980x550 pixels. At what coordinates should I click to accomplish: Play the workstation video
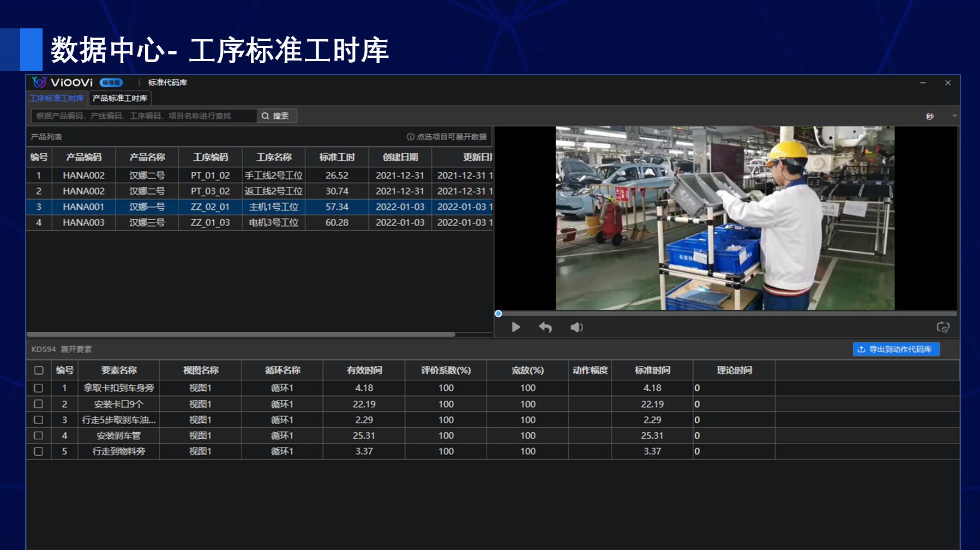pos(516,327)
